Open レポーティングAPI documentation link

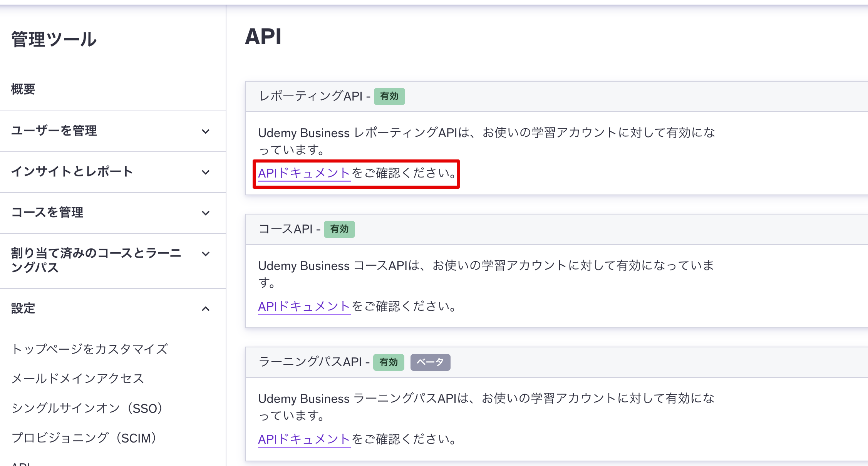point(304,173)
